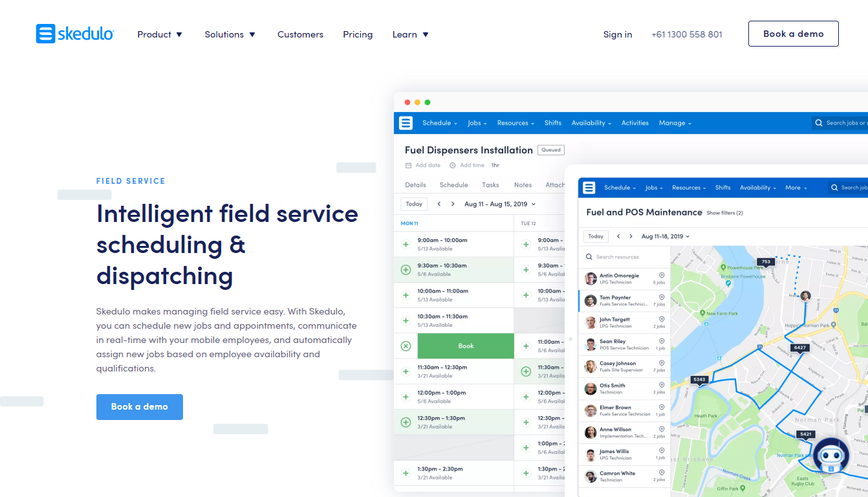Go to previous week in Fuel Dispensers Installation window
Image resolution: width=868 pixels, height=497 pixels.
click(439, 204)
